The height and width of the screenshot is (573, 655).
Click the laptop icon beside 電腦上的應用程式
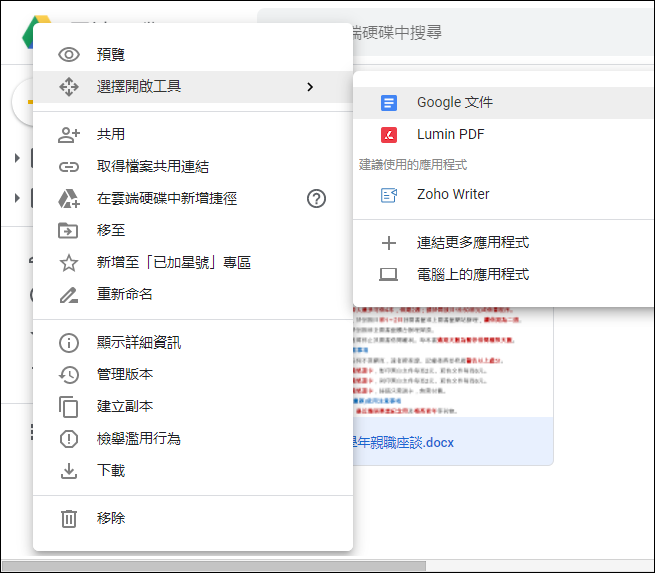click(x=388, y=275)
